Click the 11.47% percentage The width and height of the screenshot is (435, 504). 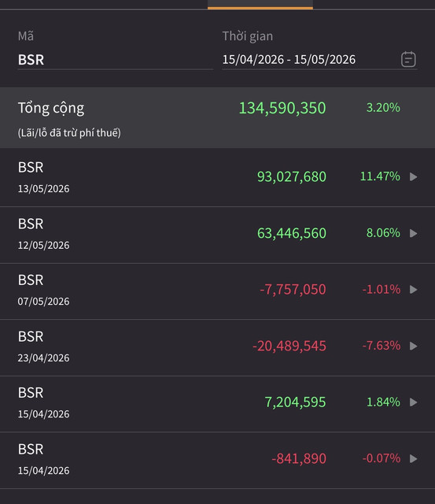coord(380,176)
